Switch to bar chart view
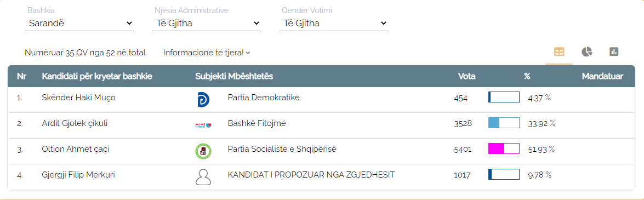Screen dimensions: 644x200 tap(614, 52)
